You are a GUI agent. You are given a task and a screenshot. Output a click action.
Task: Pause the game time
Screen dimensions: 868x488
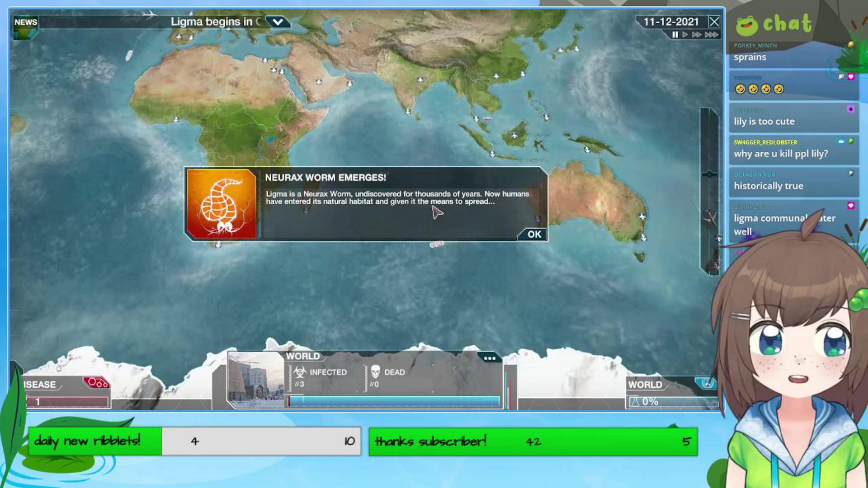pos(675,35)
